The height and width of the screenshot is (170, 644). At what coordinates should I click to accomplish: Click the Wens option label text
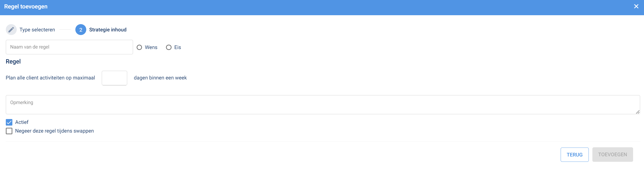[151, 47]
